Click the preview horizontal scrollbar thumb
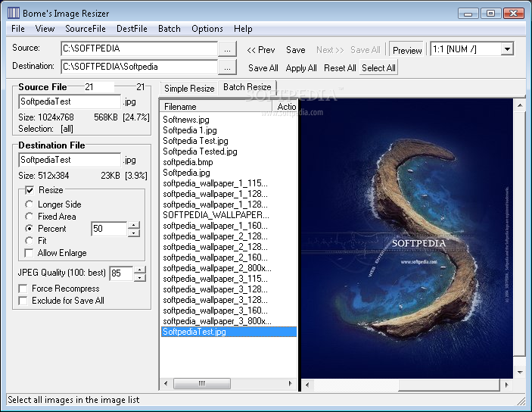 coord(449,385)
